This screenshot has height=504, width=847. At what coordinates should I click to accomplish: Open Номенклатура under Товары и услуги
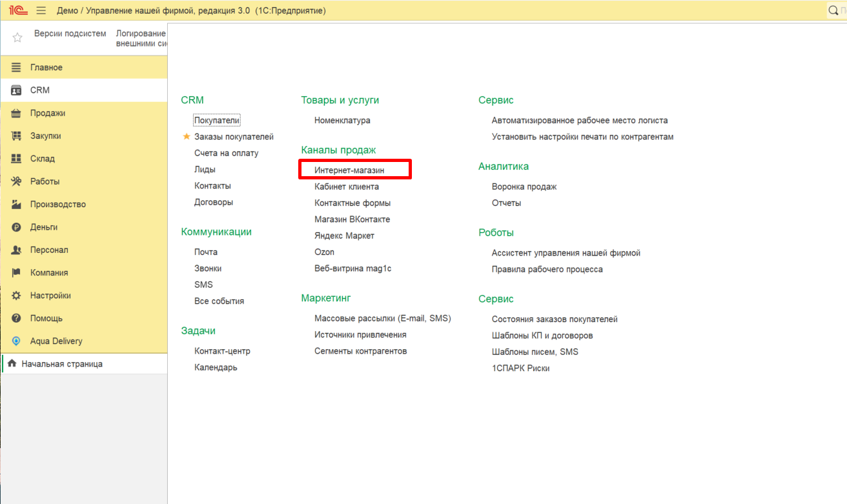(342, 121)
